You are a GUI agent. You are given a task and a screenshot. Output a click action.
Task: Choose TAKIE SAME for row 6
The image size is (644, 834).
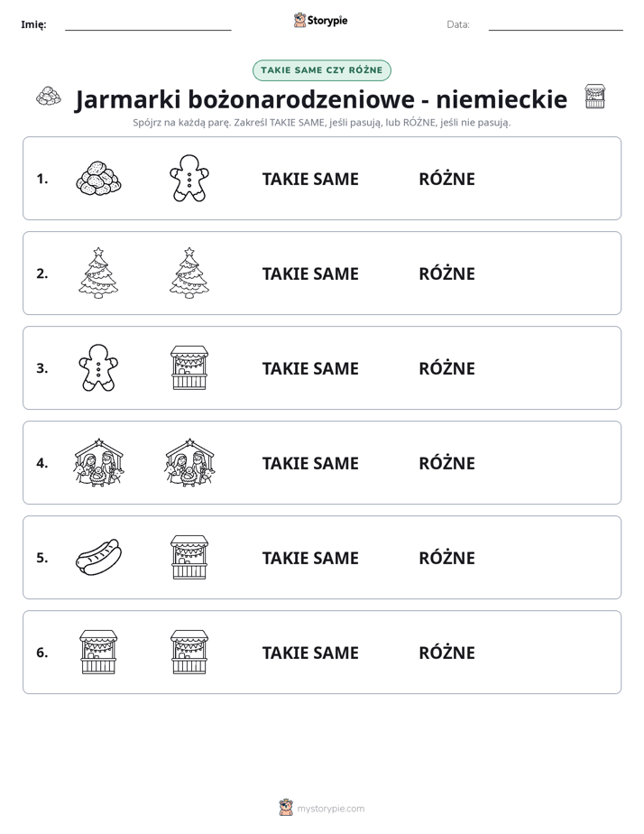coord(310,652)
